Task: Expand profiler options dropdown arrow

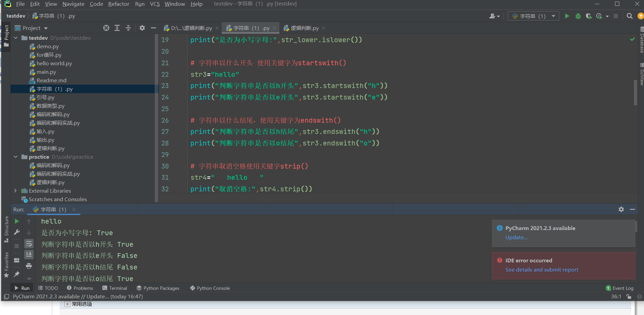Action: click(x=607, y=16)
